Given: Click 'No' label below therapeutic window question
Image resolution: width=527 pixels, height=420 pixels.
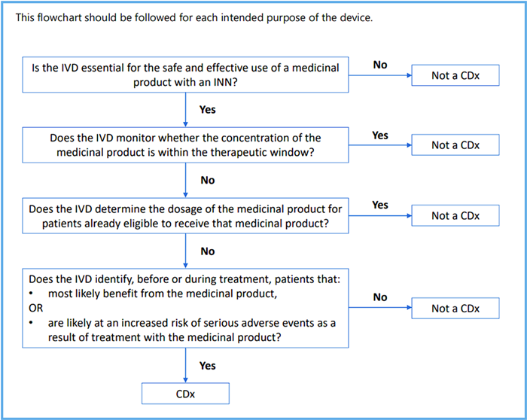Looking at the screenshot, I should click(208, 180).
